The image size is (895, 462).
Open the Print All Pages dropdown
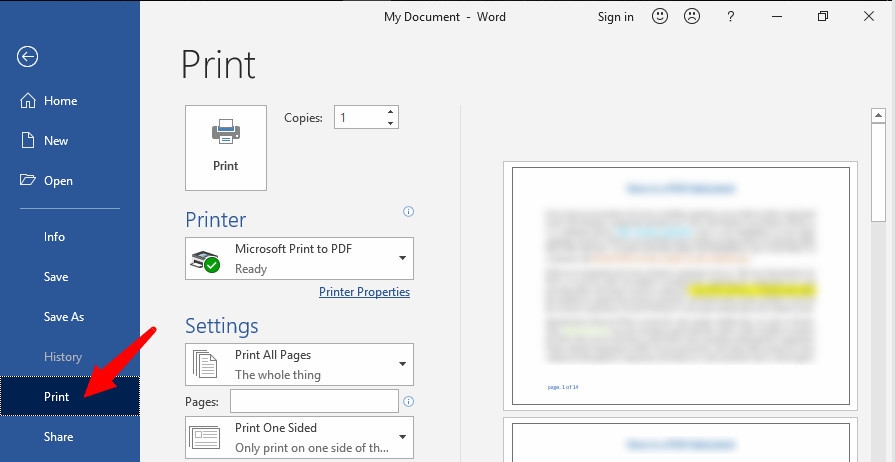coord(299,364)
